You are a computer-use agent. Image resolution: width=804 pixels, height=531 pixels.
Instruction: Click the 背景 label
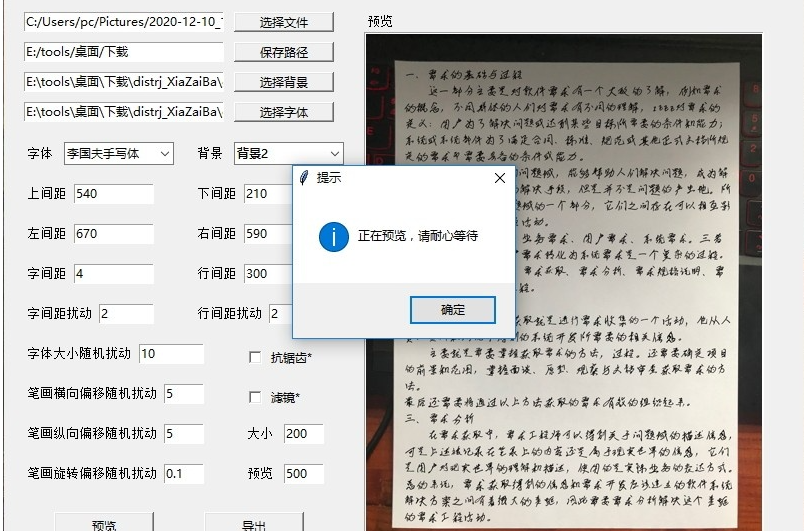(x=210, y=153)
